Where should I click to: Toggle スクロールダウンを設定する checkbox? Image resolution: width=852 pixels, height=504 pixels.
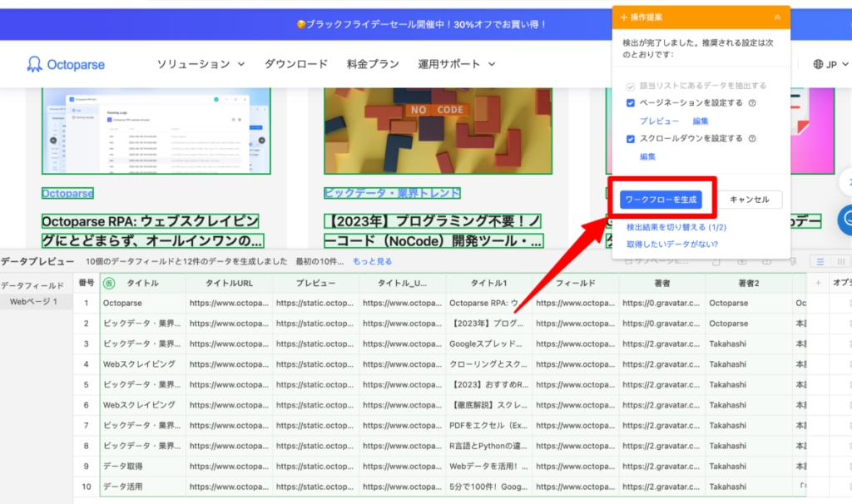tap(631, 139)
